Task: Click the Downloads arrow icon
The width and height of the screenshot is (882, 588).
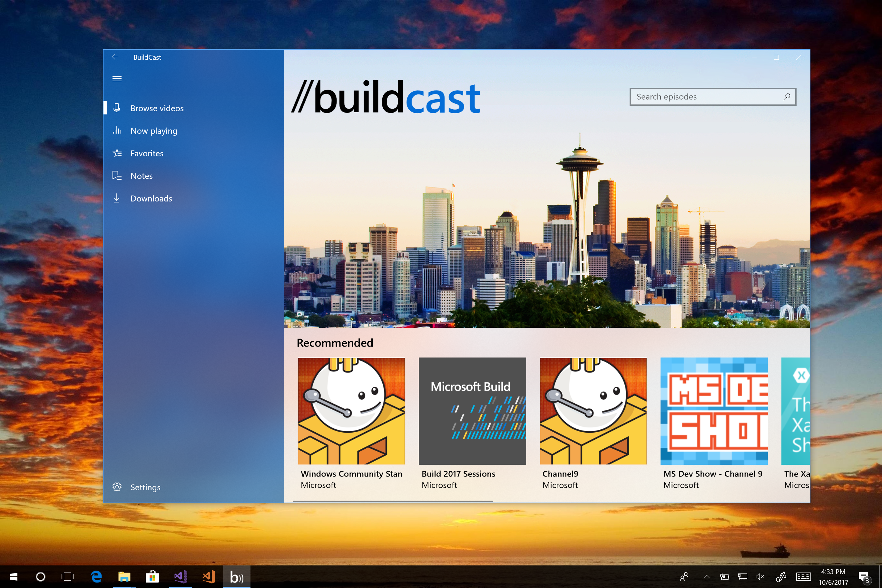Action: coord(117,198)
